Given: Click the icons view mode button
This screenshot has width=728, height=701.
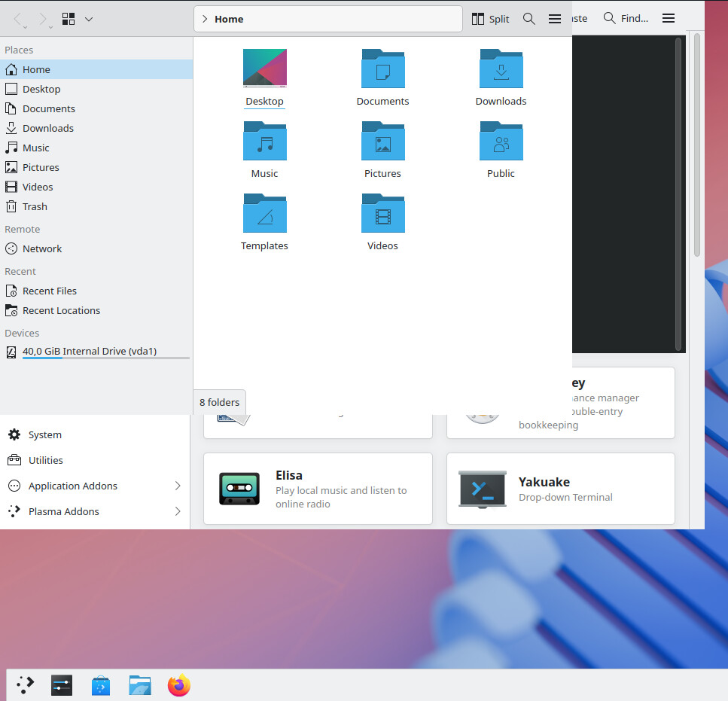Looking at the screenshot, I should [x=69, y=19].
